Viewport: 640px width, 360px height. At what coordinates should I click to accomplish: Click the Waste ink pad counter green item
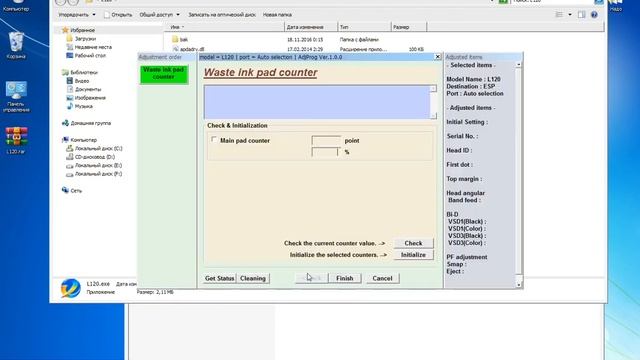tap(164, 74)
